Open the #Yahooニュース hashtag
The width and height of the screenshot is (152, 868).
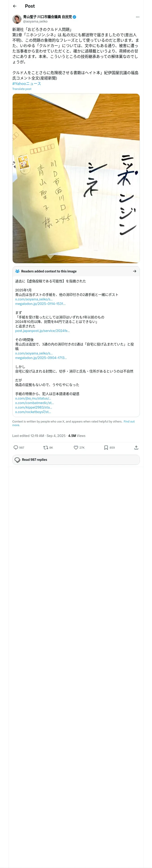[x=27, y=84]
